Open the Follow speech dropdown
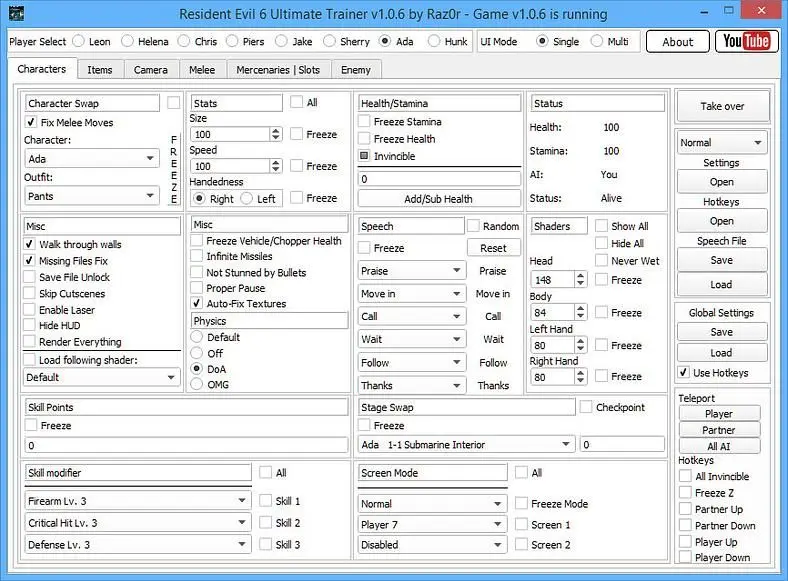 click(412, 362)
